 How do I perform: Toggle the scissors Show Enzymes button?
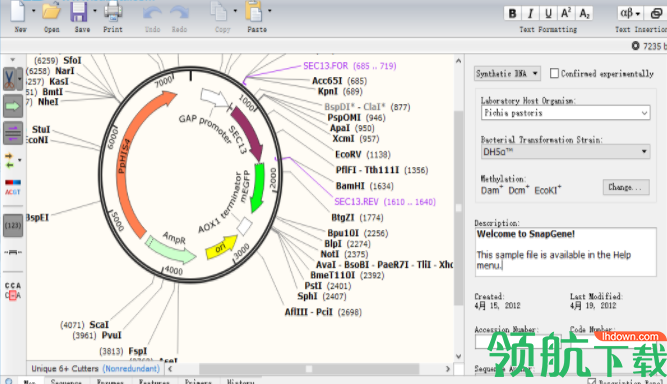[x=9, y=79]
